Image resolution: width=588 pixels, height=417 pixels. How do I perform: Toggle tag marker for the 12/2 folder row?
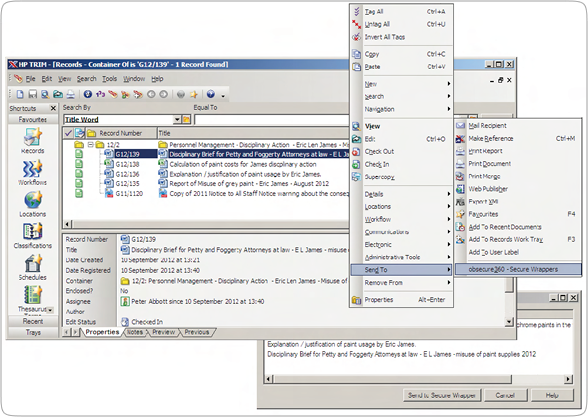point(79,144)
